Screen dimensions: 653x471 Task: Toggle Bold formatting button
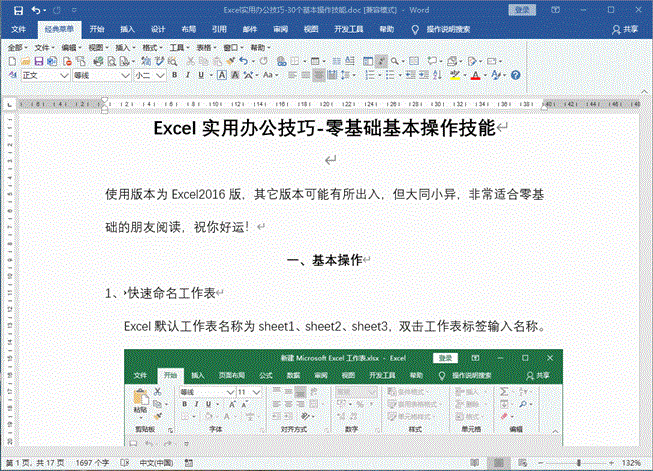[x=174, y=75]
